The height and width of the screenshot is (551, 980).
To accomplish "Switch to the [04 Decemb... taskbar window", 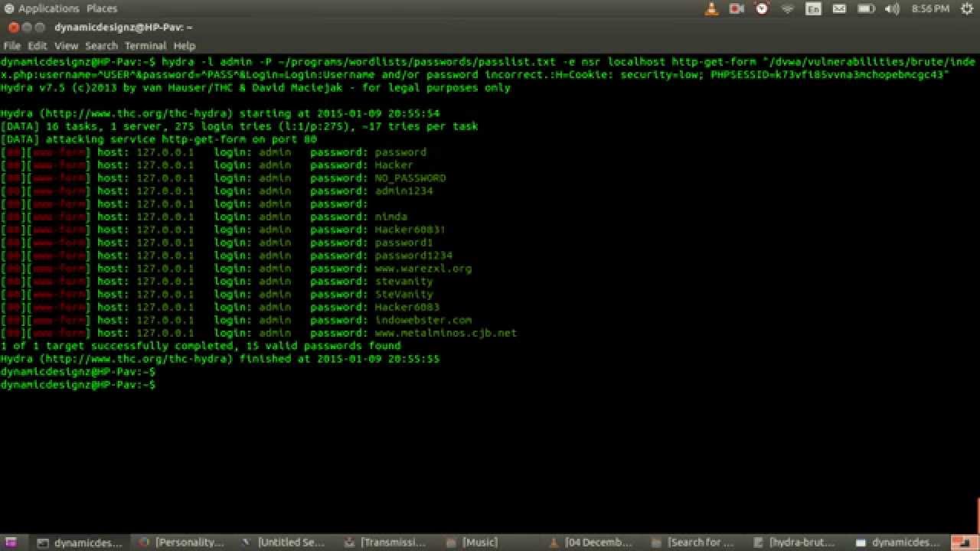I will [593, 543].
